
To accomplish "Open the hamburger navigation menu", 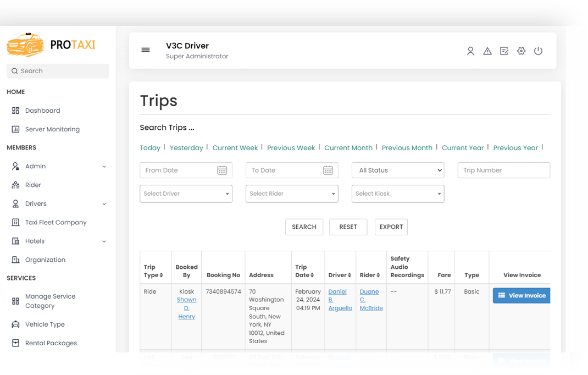I will tap(145, 49).
